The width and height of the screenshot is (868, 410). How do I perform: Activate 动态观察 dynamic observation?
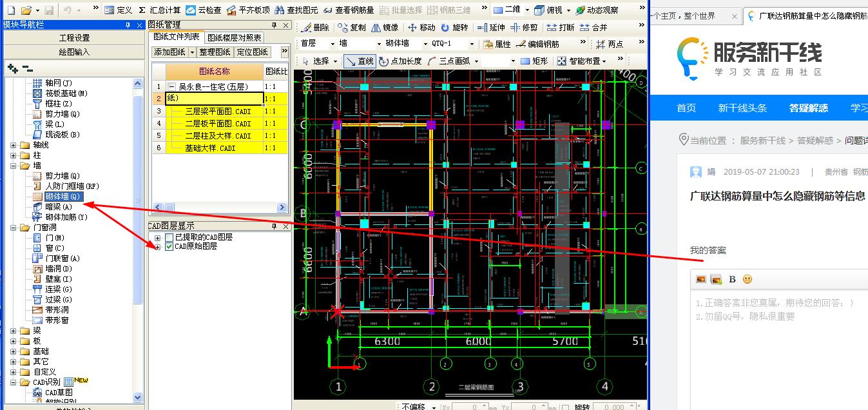tap(597, 10)
